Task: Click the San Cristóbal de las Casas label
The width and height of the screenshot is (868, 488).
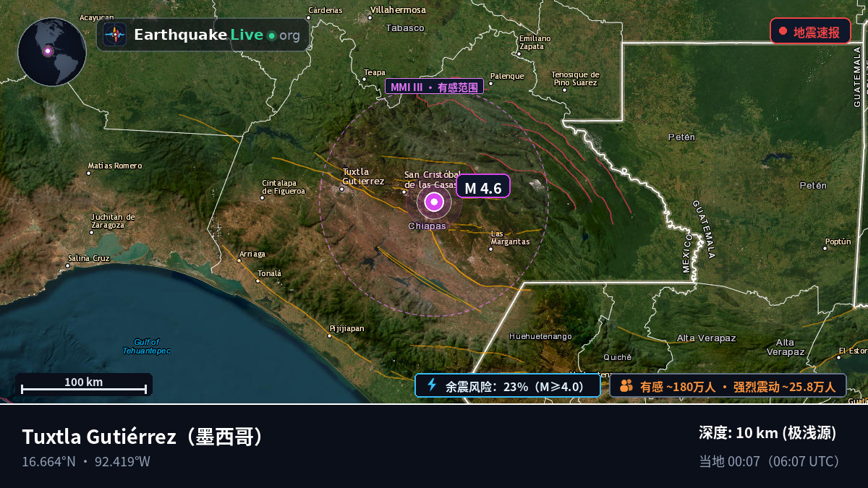Action: (x=433, y=179)
